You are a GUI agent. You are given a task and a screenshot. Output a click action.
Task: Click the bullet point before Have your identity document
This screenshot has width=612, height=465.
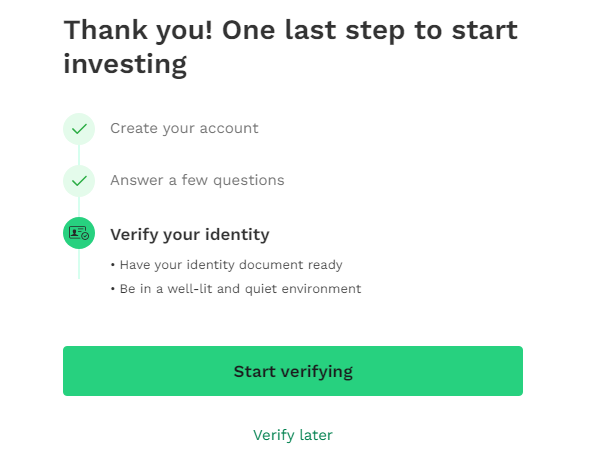click(x=113, y=265)
